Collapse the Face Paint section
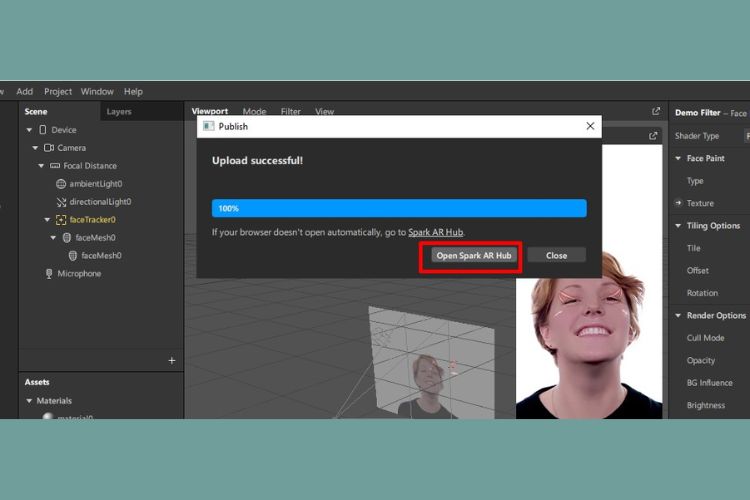750x500 pixels. [678, 158]
